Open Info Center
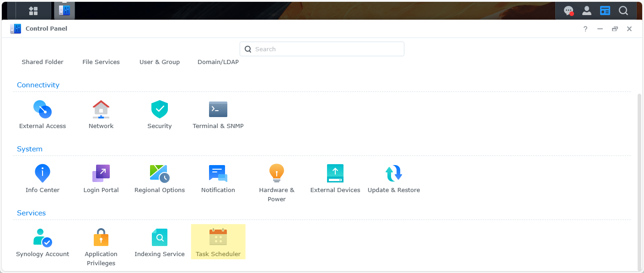Screen dimensions: 644x273 click(43, 174)
